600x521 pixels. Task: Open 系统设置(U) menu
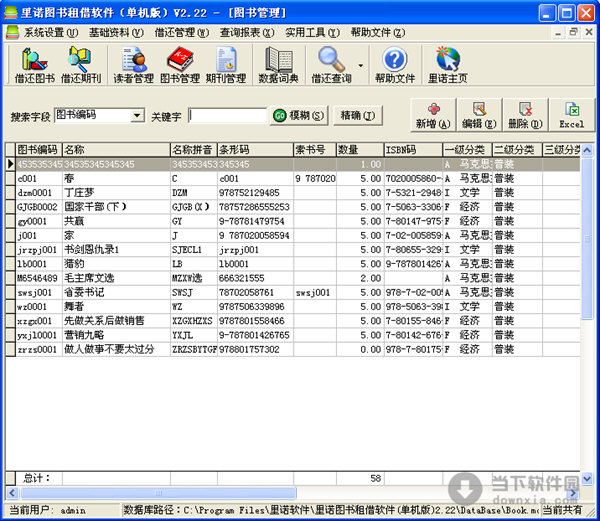point(51,33)
